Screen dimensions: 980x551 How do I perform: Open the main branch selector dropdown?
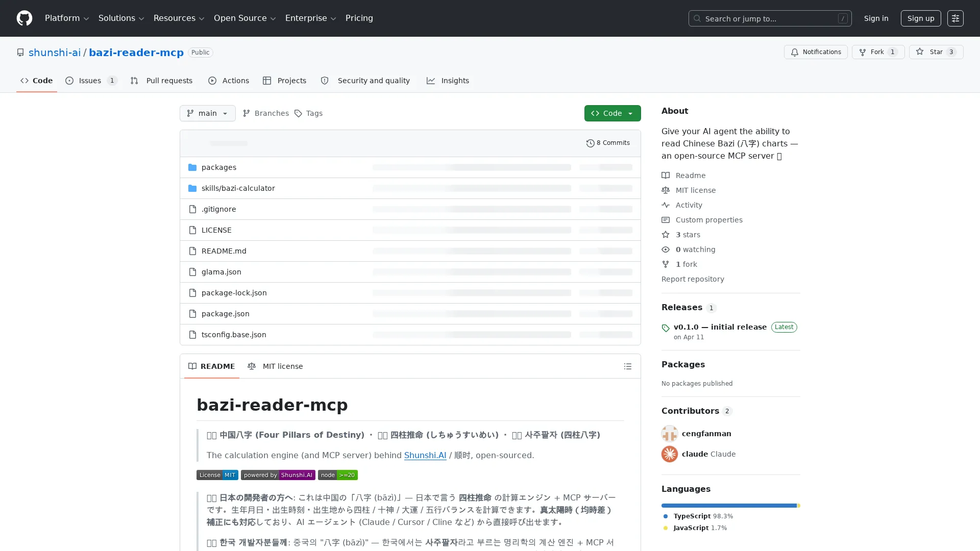click(x=208, y=113)
